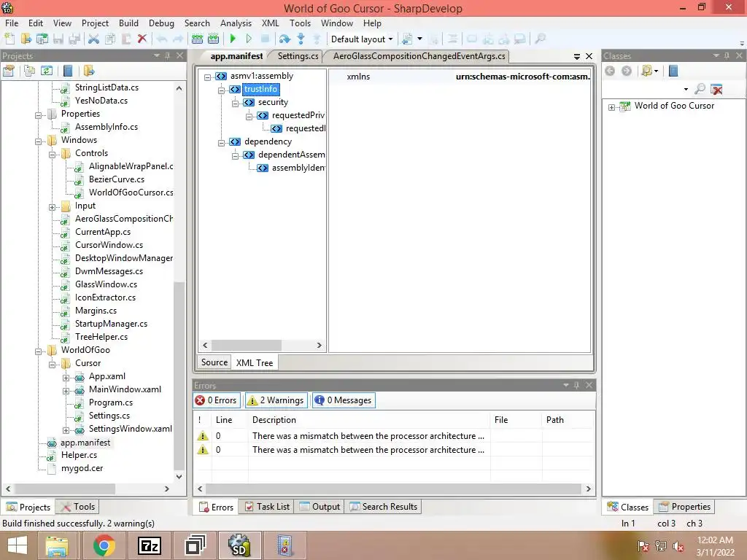Click the SharpDevelop taskbar icon
The height and width of the screenshot is (560, 747).
[239, 545]
